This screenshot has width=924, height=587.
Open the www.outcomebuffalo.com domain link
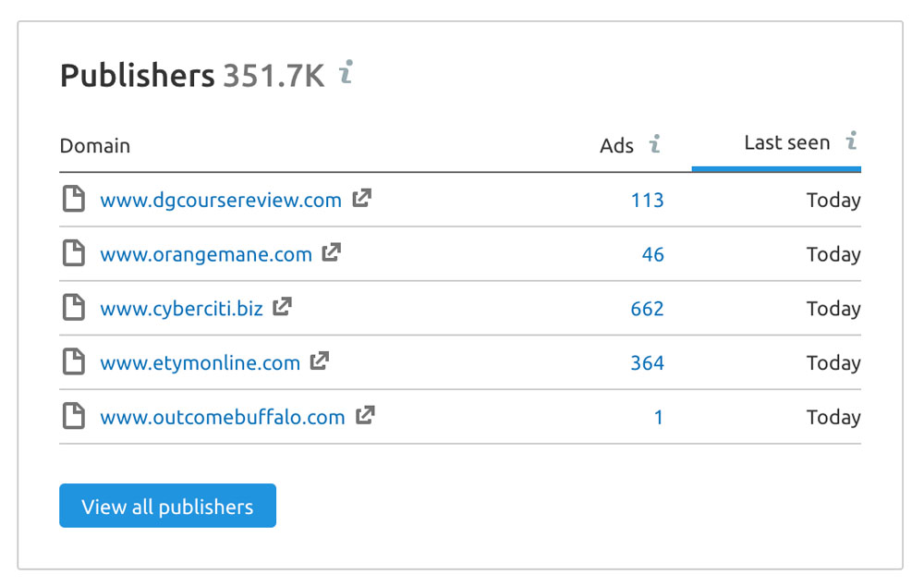pos(223,417)
